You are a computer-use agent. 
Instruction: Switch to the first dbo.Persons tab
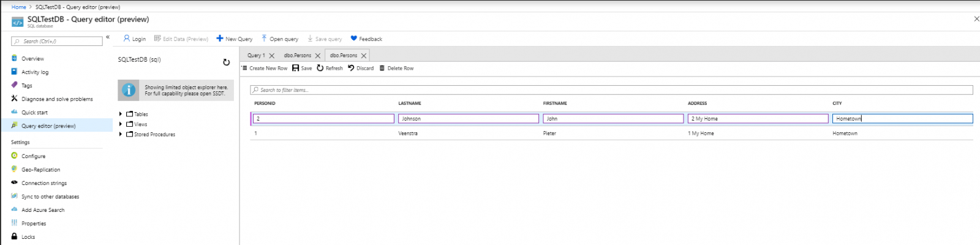(298, 55)
